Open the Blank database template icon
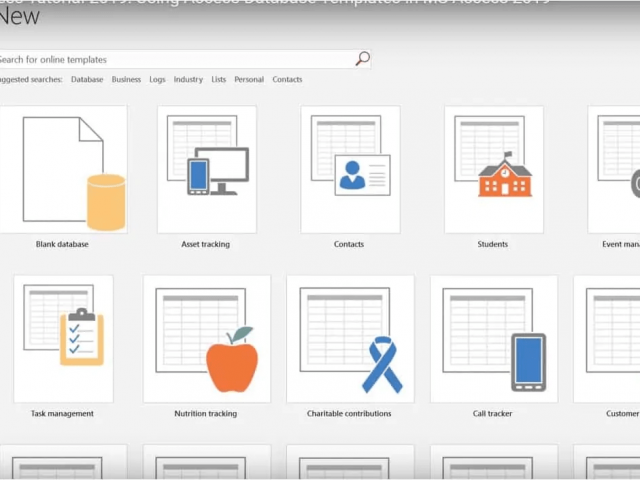The height and width of the screenshot is (480, 640). pos(63,170)
